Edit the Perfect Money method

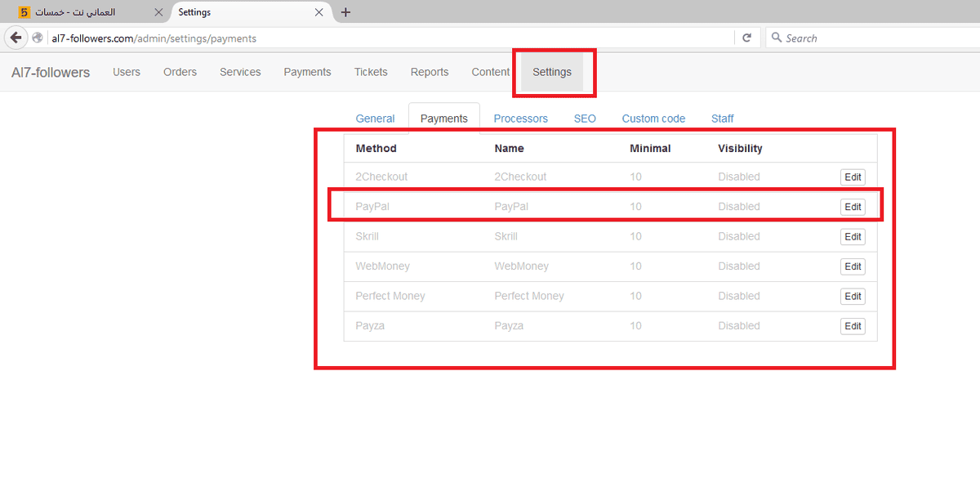tap(853, 296)
